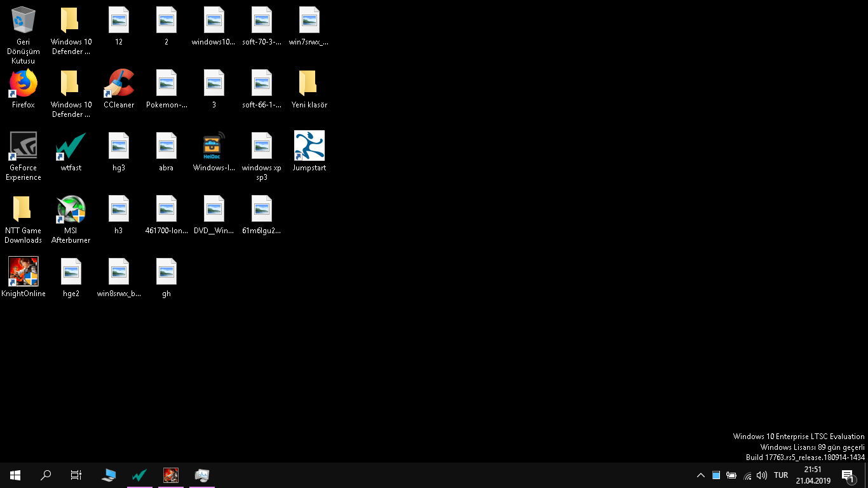Open the volume speaker control
The height and width of the screenshot is (488, 868).
tap(762, 475)
